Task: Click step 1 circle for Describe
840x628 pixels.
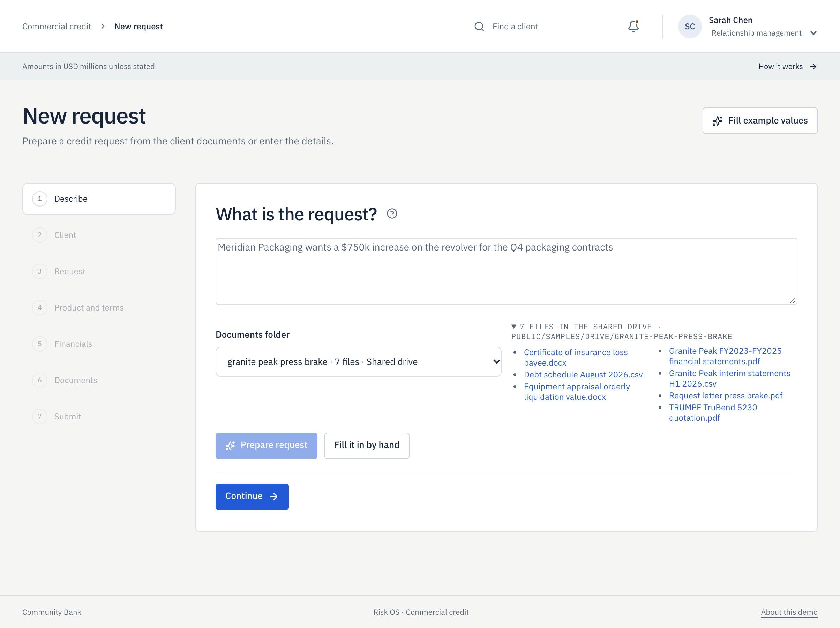Action: (x=39, y=199)
